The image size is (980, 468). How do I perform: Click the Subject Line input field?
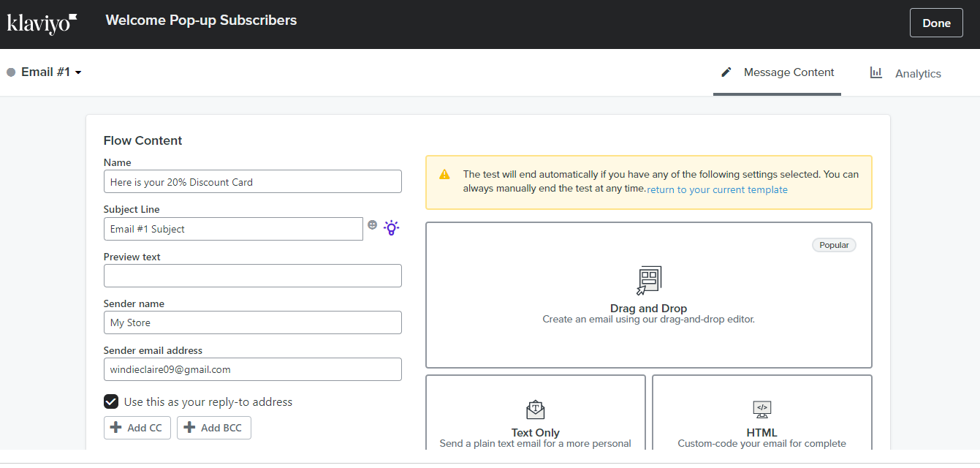[x=233, y=228]
